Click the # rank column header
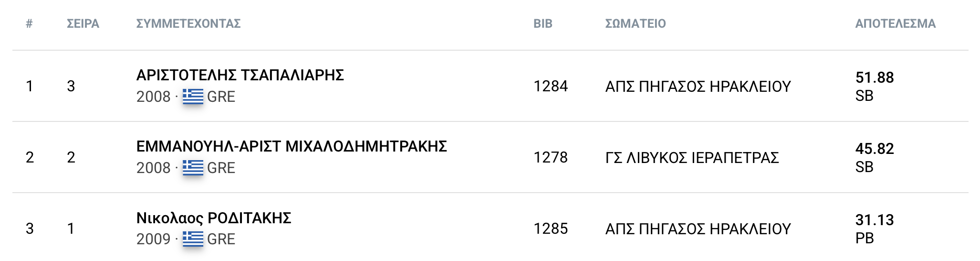The height and width of the screenshot is (261, 980). pyautogui.click(x=29, y=23)
